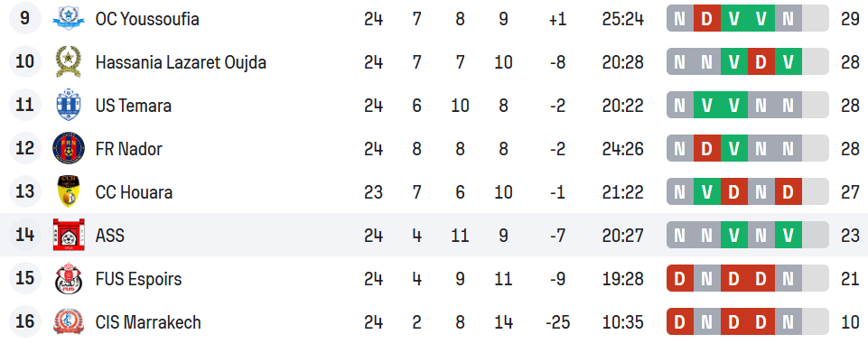
Task: Click FR Nador's green V form badge
Action: pyautogui.click(x=734, y=149)
